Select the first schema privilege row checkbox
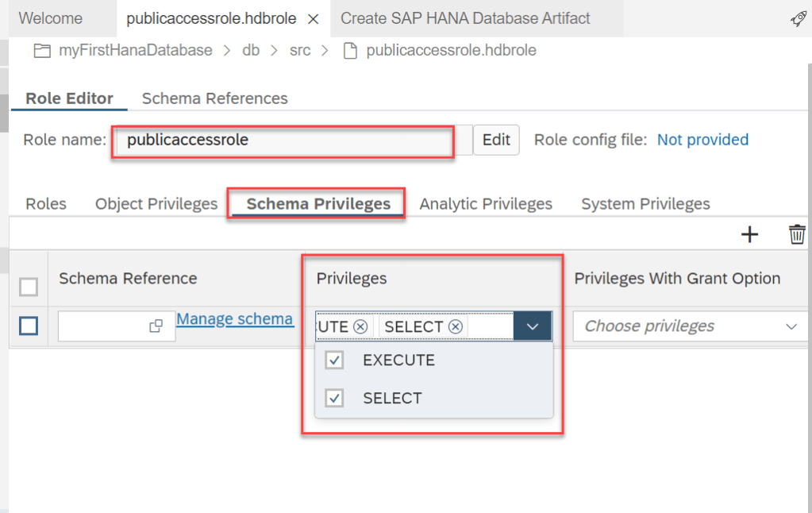This screenshot has width=812, height=513. tap(28, 326)
